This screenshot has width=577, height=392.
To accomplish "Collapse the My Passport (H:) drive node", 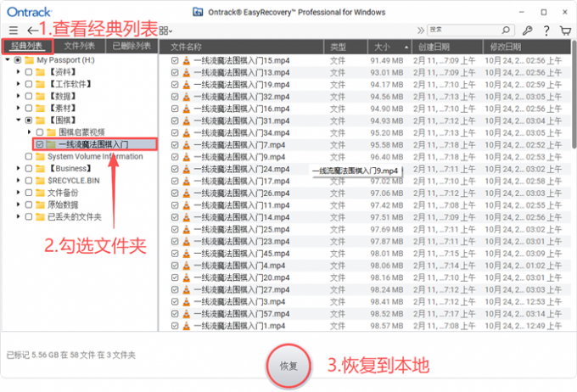I will click(x=8, y=59).
